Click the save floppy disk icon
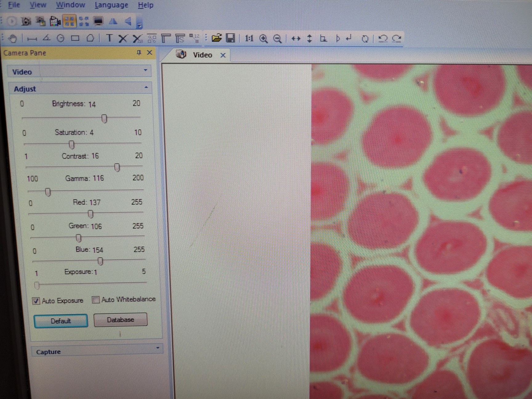 point(231,38)
